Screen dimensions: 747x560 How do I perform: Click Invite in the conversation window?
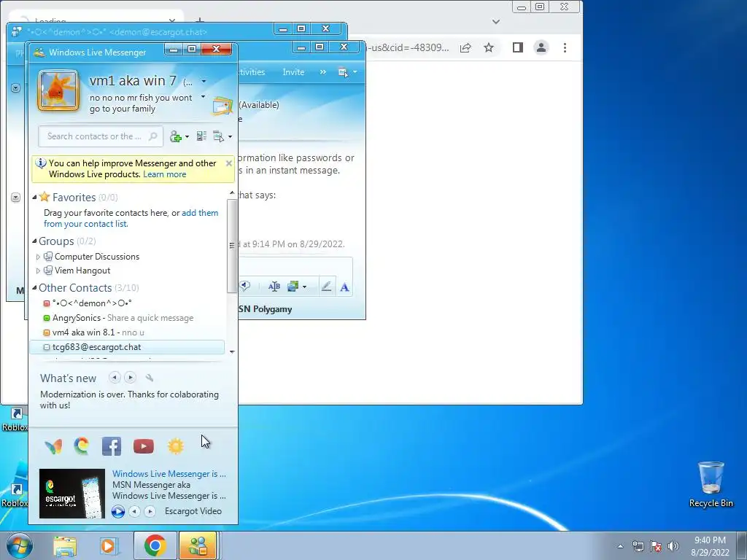click(x=293, y=72)
